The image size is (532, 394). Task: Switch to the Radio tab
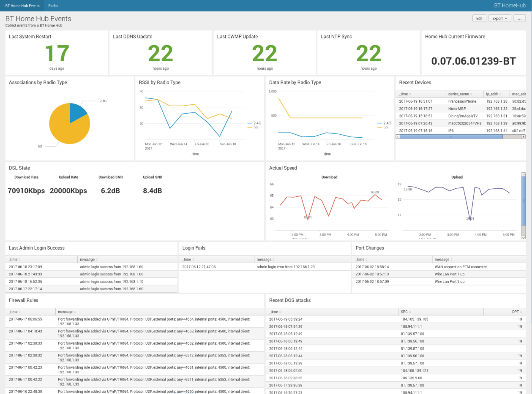(53, 6)
